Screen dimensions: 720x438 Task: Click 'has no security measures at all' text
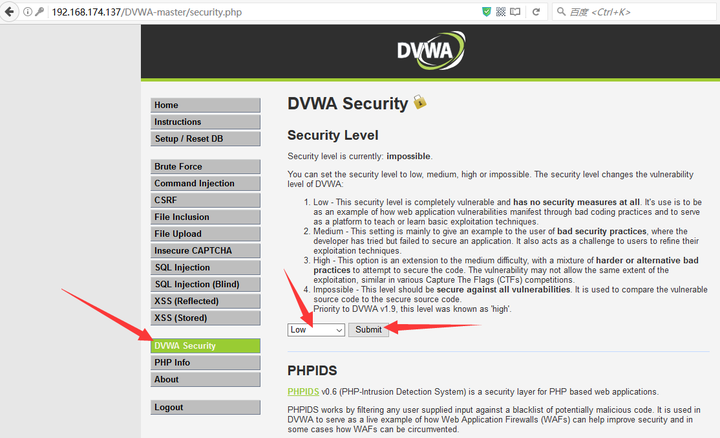click(576, 202)
